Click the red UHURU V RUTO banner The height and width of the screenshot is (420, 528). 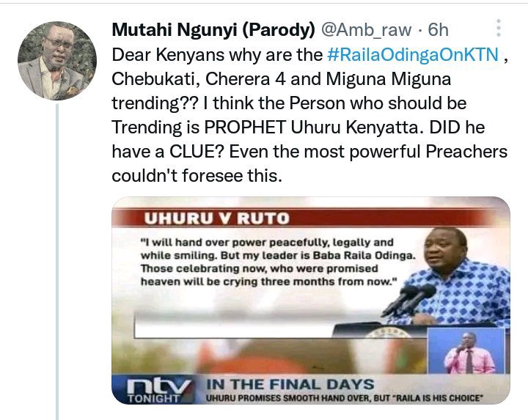coord(303,218)
